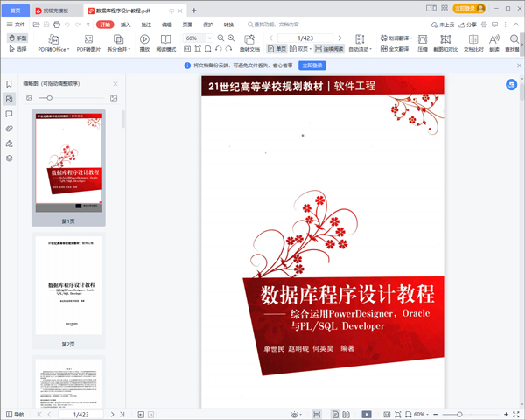Click the 朗读 read-aloud tool

point(494,43)
